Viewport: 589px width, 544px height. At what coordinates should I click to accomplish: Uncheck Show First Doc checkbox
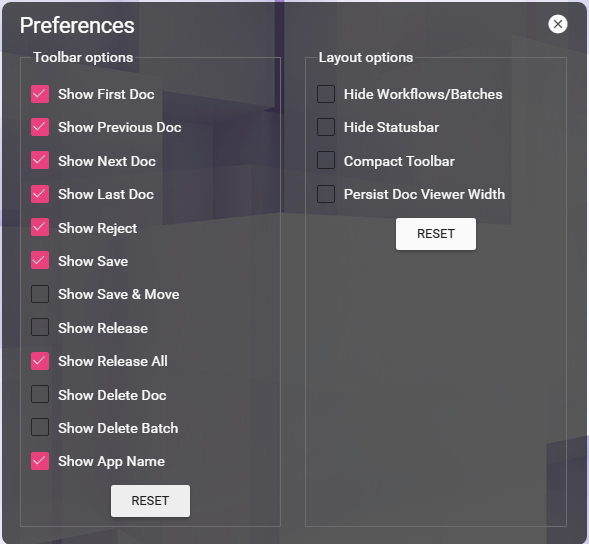(x=40, y=94)
